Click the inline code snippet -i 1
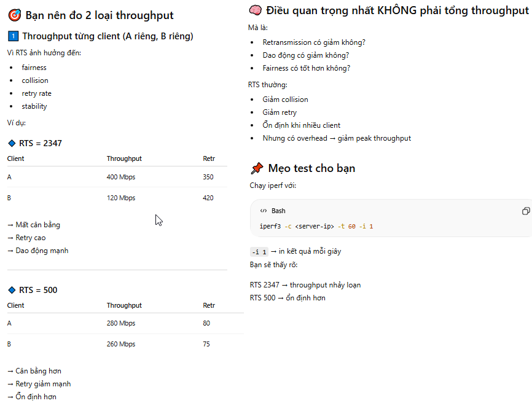 [x=259, y=252]
